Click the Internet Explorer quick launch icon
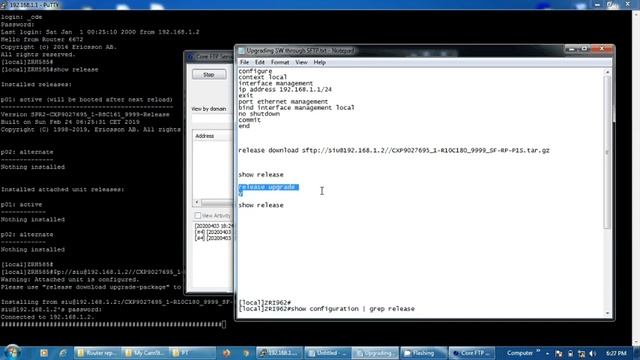 [x=62, y=353]
